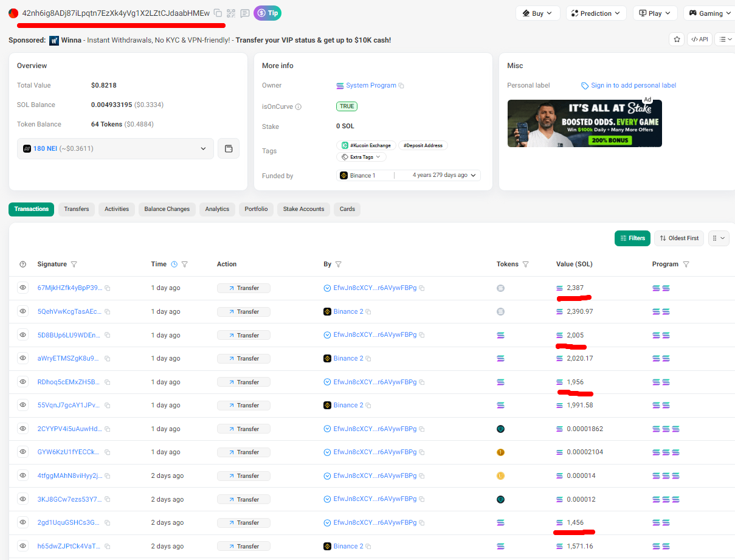Click Transfer action in the 2,005 row
This screenshot has width=735, height=560.
[x=244, y=335]
